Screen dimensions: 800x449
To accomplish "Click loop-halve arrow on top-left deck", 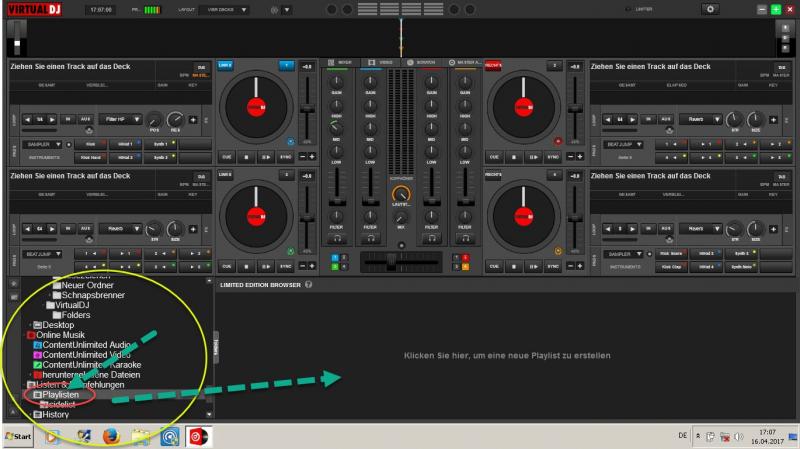I will 28,119.
